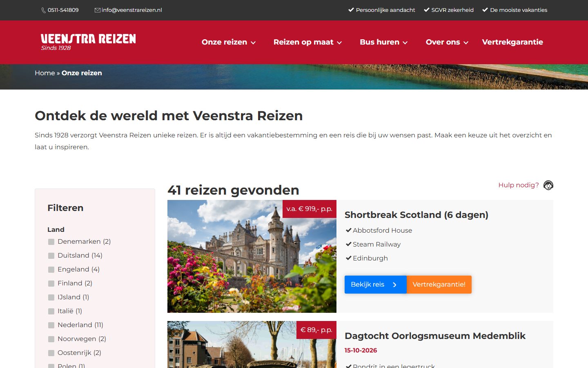Expand the Onze reizen dropdown menu
The height and width of the screenshot is (368, 588).
click(x=229, y=42)
